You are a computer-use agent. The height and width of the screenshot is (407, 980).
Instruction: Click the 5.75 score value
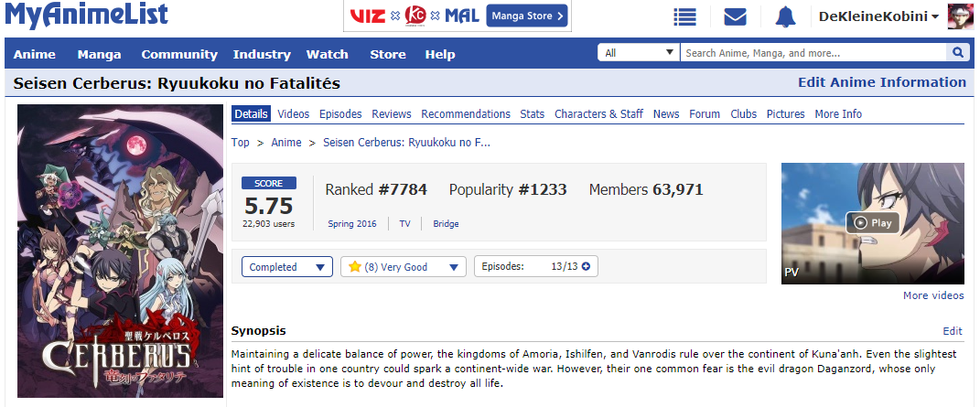coord(269,206)
